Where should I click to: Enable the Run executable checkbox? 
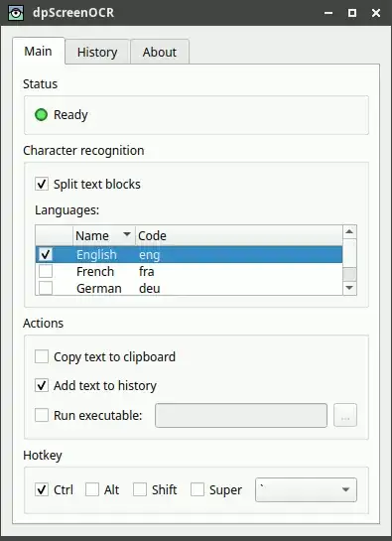coord(42,415)
